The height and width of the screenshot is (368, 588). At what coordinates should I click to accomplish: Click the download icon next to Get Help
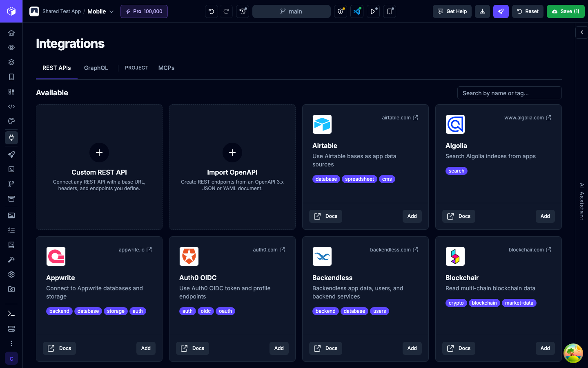click(482, 11)
